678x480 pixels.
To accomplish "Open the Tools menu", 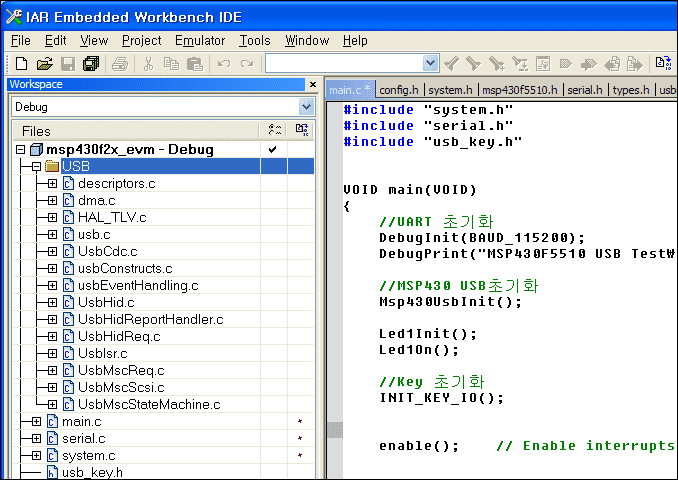I will click(255, 41).
